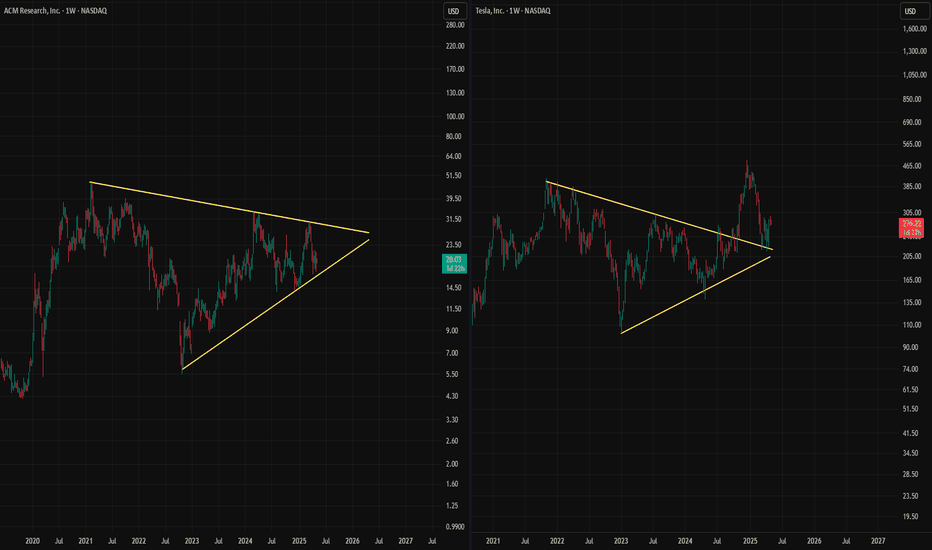This screenshot has height=550, width=932.
Task: Click 2026 on the ACM time axis
Action: pyautogui.click(x=352, y=541)
